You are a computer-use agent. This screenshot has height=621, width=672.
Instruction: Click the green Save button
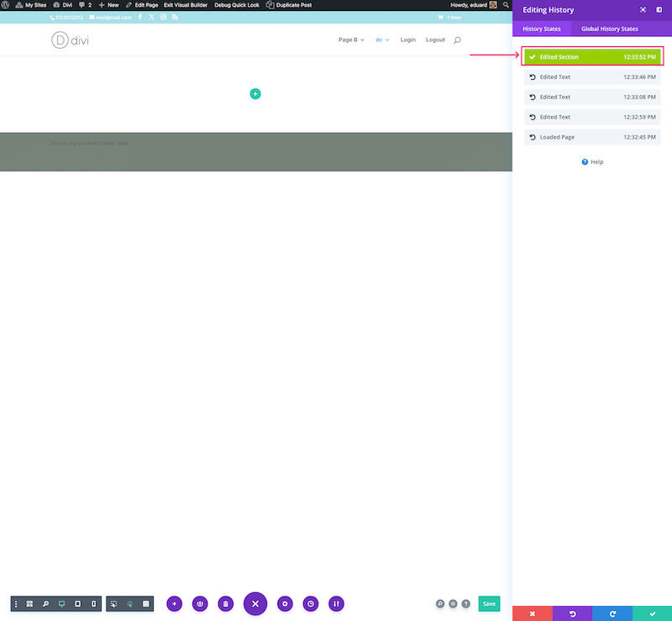489,604
